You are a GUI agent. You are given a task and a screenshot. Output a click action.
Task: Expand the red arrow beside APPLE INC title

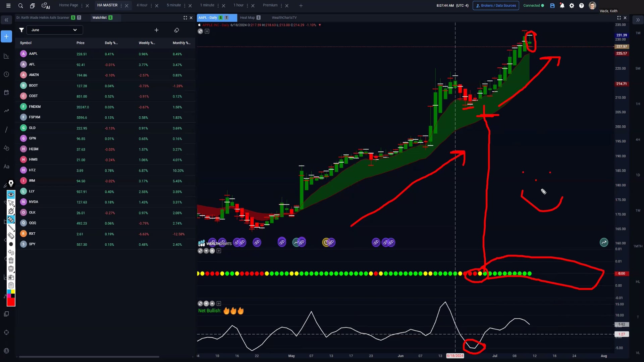point(320,25)
